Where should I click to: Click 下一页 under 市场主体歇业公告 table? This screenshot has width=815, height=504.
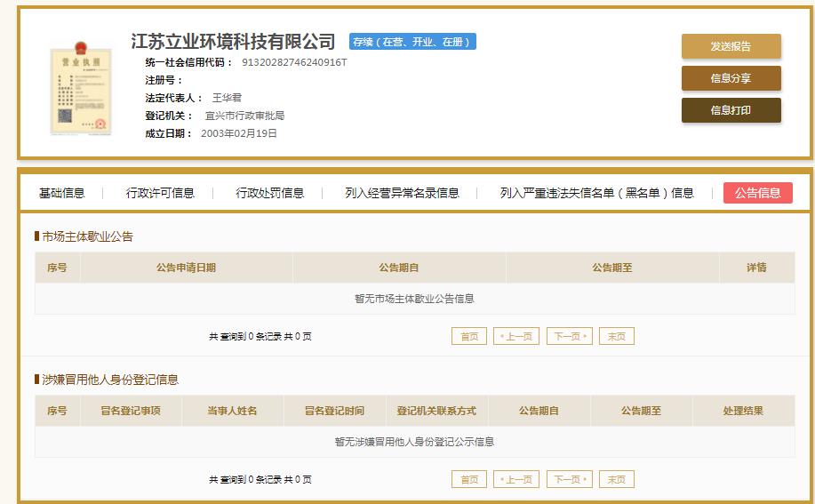pos(570,336)
